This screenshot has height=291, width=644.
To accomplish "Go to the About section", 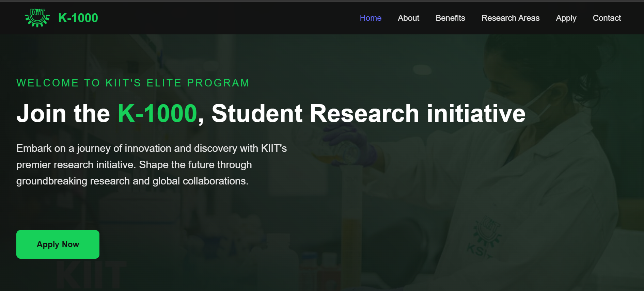I will click(408, 18).
